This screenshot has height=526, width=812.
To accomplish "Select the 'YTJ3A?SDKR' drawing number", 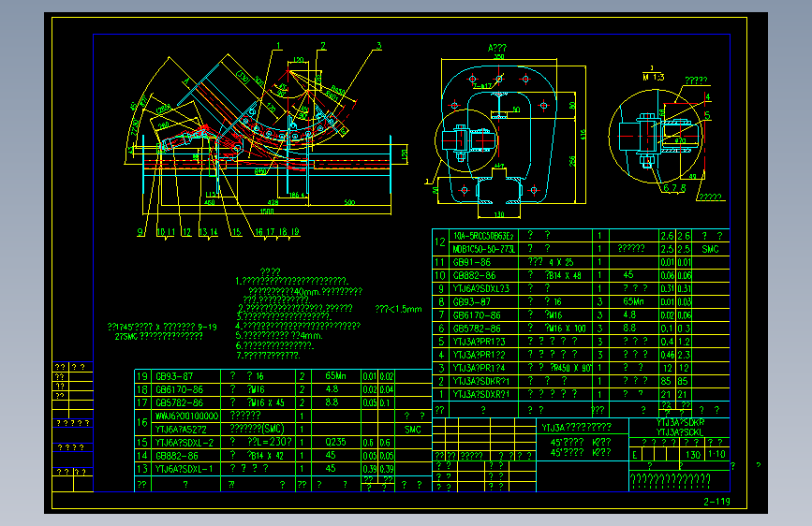I will tap(680, 422).
